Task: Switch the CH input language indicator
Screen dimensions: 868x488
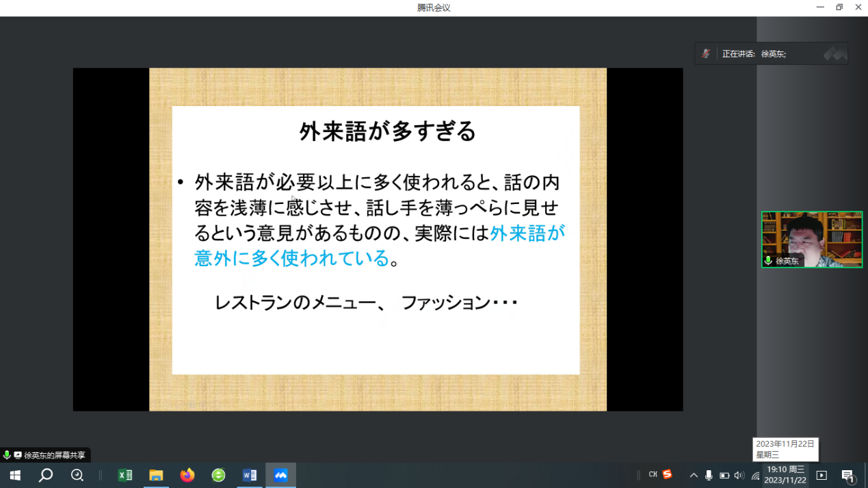Action: coord(653,475)
